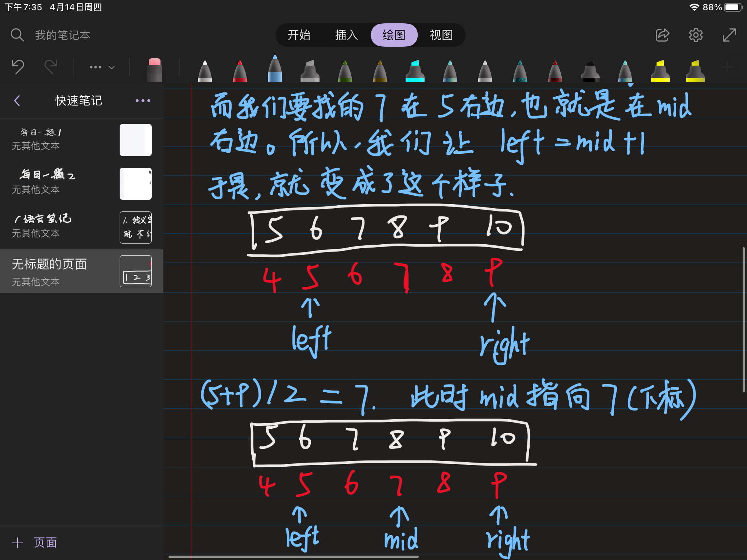The width and height of the screenshot is (747, 560).
Task: Go back with the left chevron
Action: point(17,101)
